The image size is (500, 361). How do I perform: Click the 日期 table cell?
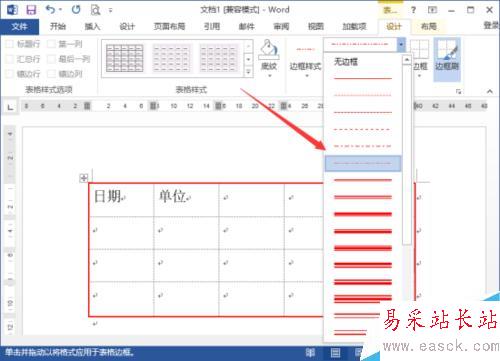[x=121, y=200]
